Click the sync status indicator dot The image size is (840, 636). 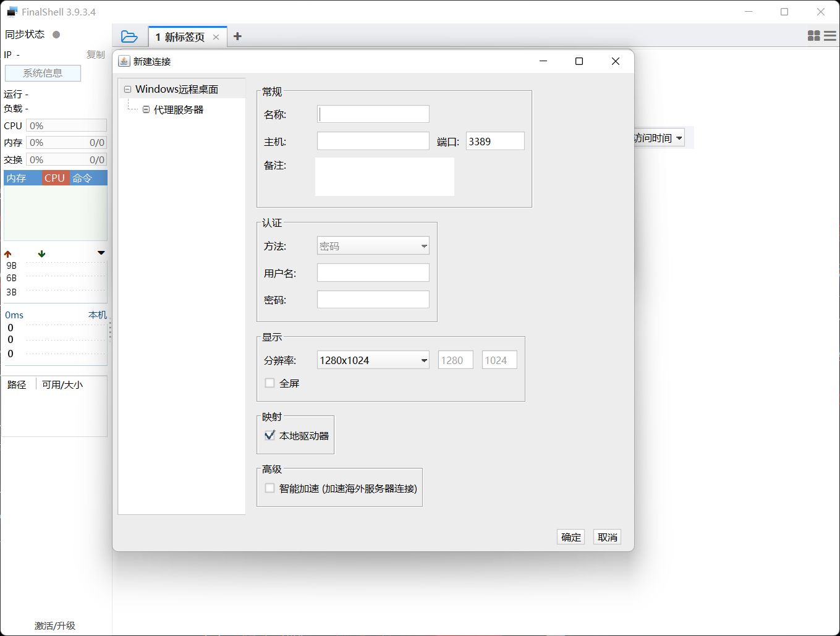tap(56, 35)
